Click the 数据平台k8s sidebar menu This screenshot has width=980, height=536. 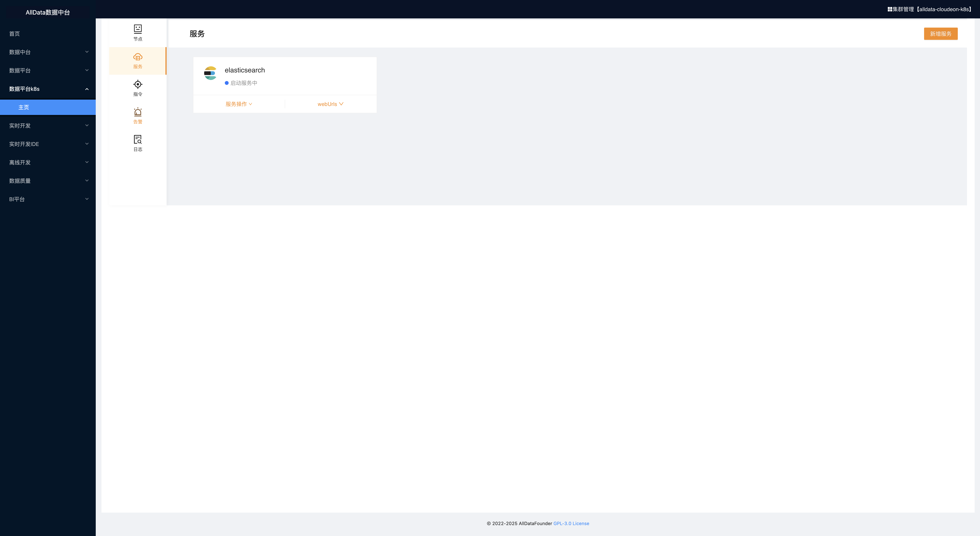(x=48, y=89)
